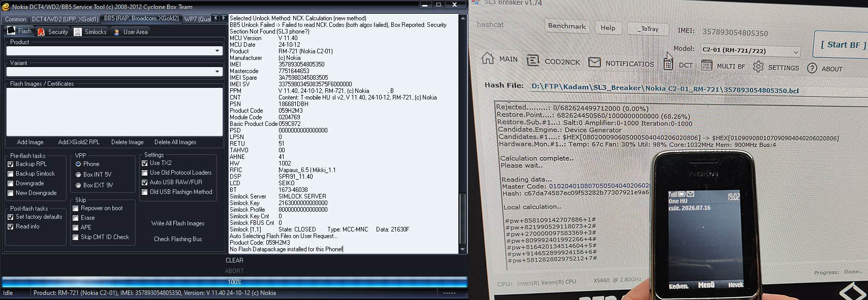Screen dimensions: 868x300
Task: Click the Cyclone app icon in title bar
Action: tap(6, 7)
